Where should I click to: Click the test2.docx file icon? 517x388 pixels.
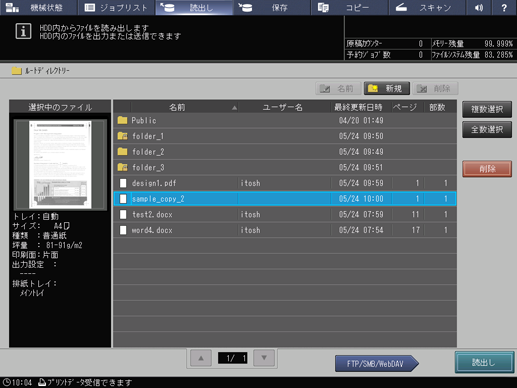click(x=123, y=214)
